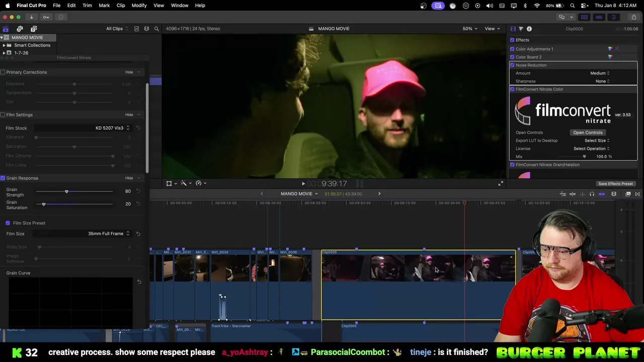The height and width of the screenshot is (362, 644).
Task: Open the Transform tool icon below viewer
Action: [x=169, y=184]
